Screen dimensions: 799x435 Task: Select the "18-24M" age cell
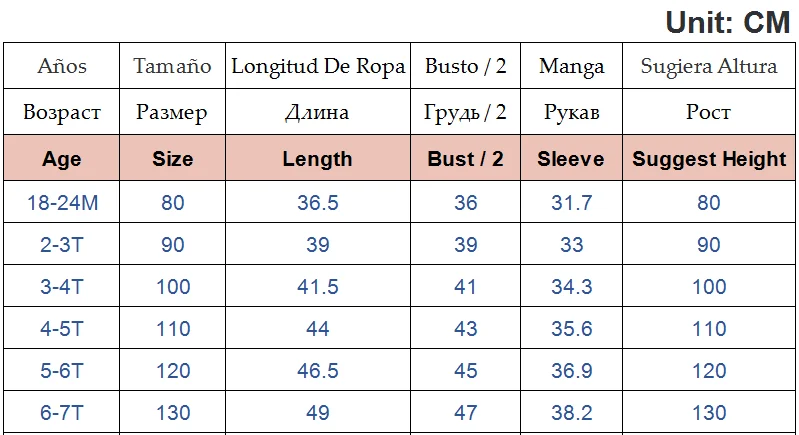point(62,203)
